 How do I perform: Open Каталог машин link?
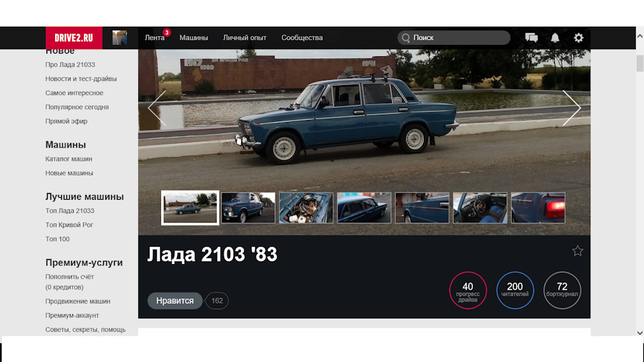pos(69,159)
